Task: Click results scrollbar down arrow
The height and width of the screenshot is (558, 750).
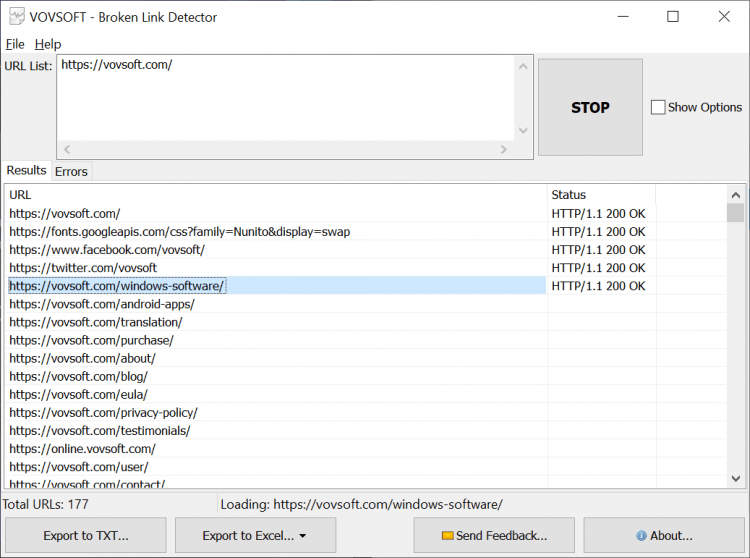Action: tap(736, 478)
